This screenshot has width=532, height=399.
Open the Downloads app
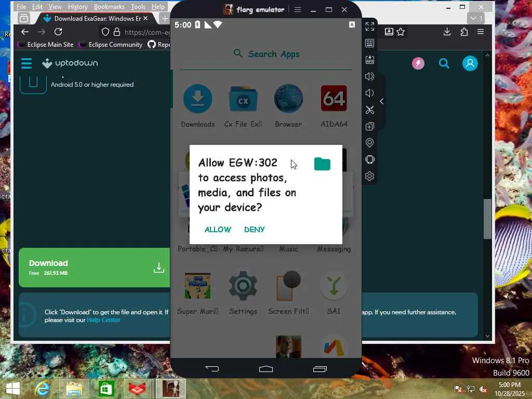(x=198, y=106)
